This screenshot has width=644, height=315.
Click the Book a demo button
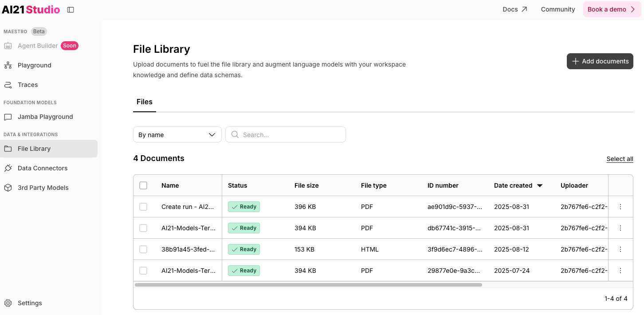pyautogui.click(x=612, y=9)
